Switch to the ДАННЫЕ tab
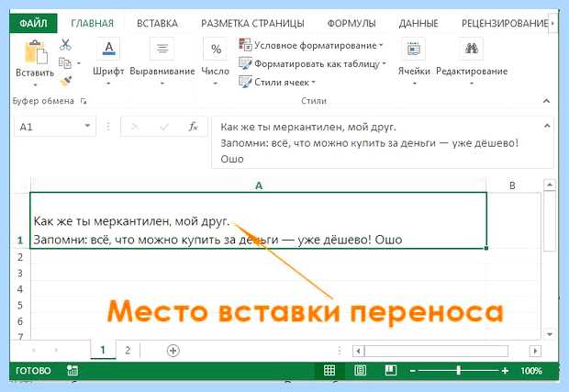 pos(418,23)
